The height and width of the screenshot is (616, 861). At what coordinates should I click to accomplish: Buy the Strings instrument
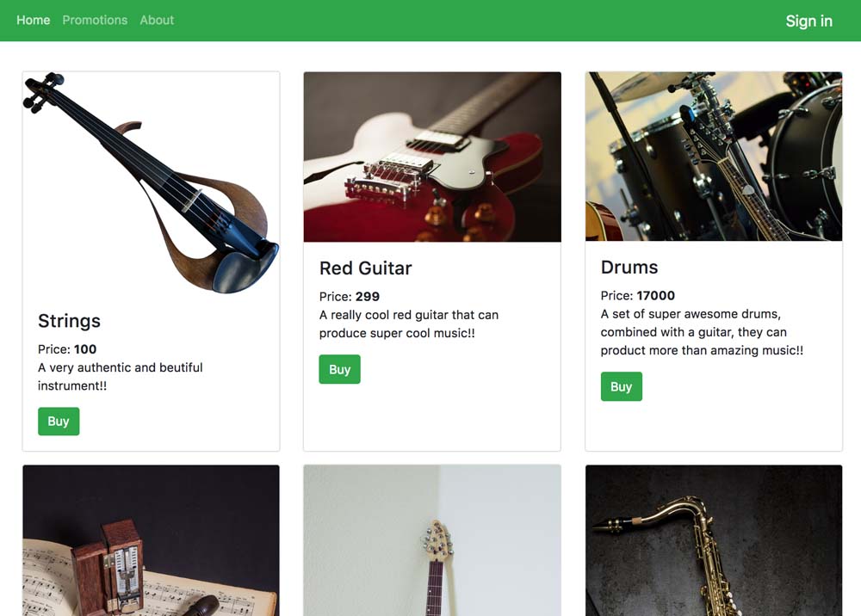coord(59,422)
